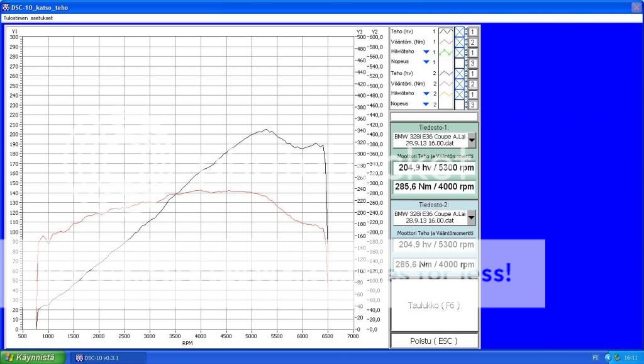Open the Tiedosto-1 file dropdown
Viewport: 644px width, 364px height.
472,140
